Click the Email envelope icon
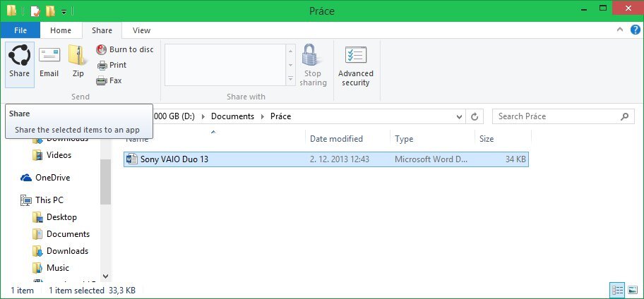 [x=49, y=55]
